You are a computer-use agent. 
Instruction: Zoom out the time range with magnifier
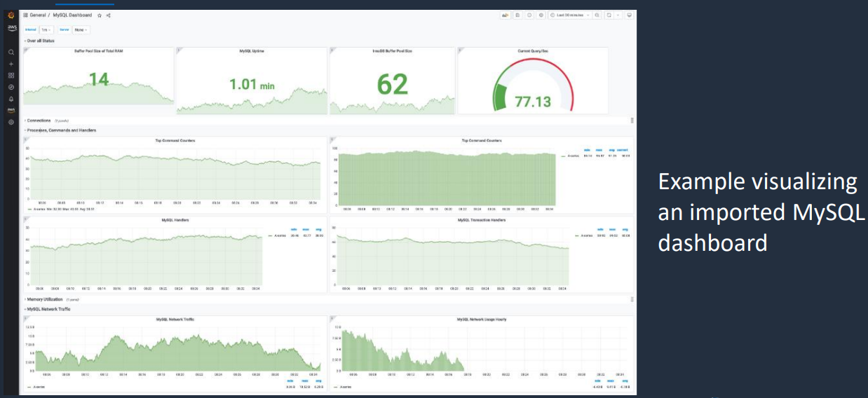[x=597, y=15]
